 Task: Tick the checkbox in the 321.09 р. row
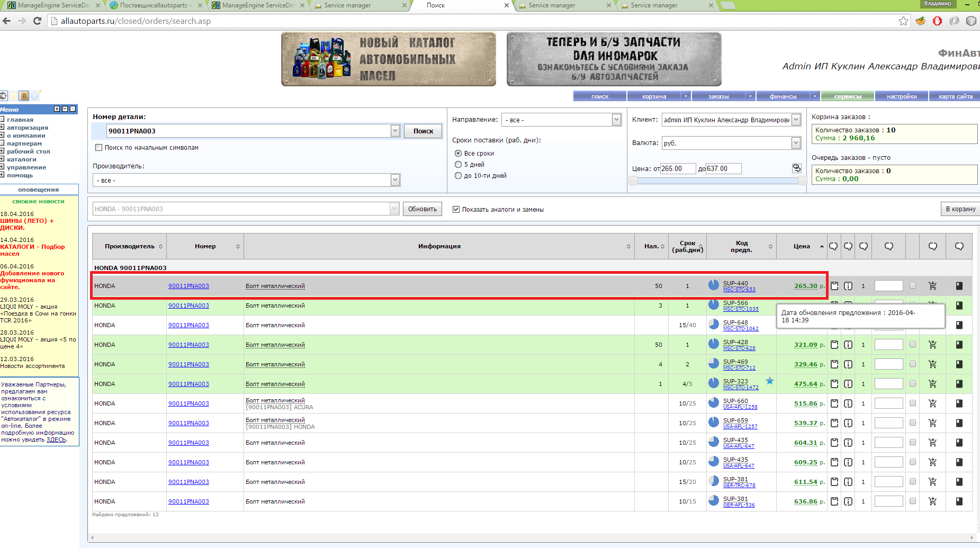click(x=912, y=345)
